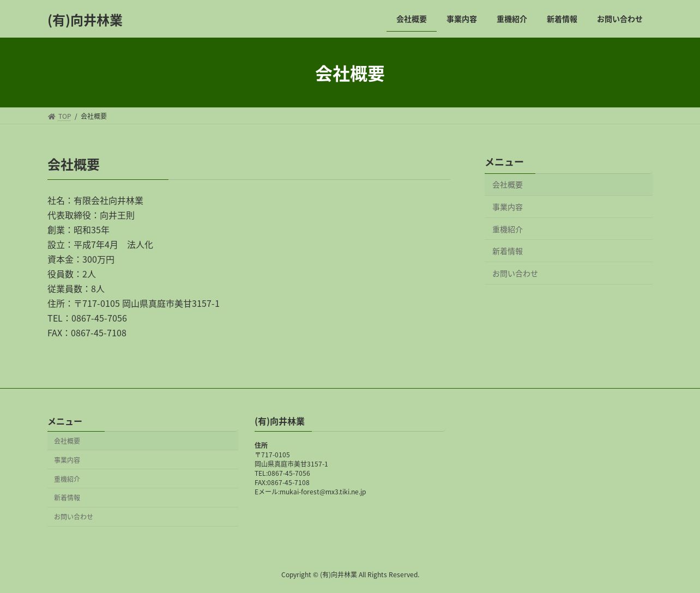Viewport: 700px width, 593px height.
Task: Open 事業内容 in the top navigation
Action: pyautogui.click(x=462, y=19)
